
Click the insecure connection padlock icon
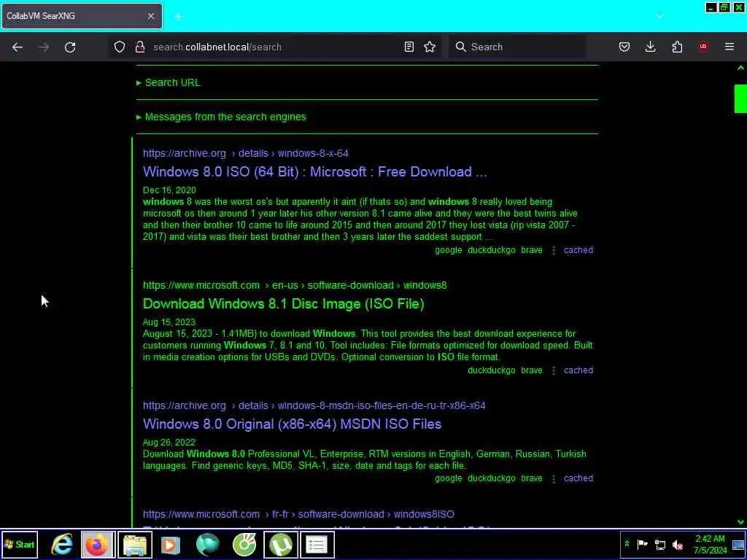pos(139,47)
